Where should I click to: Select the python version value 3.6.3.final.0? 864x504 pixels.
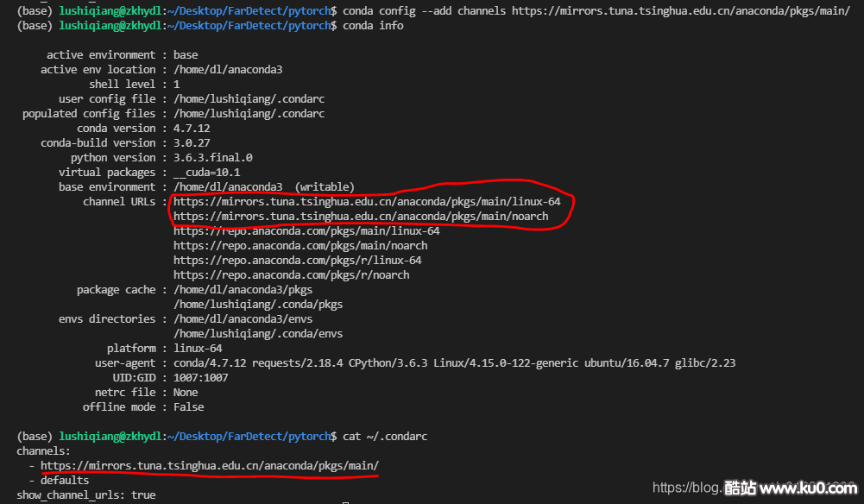(213, 158)
